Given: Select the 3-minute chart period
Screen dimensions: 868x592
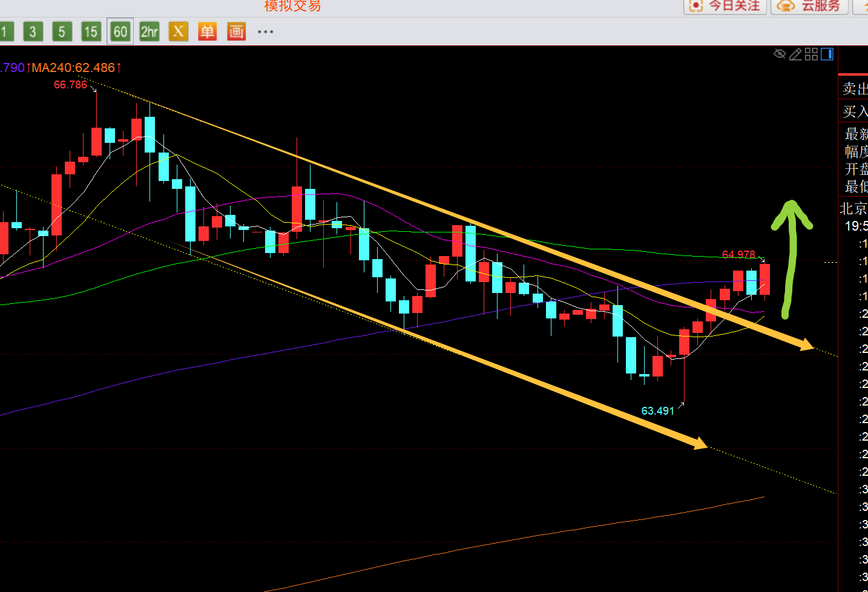Looking at the screenshot, I should (33, 31).
